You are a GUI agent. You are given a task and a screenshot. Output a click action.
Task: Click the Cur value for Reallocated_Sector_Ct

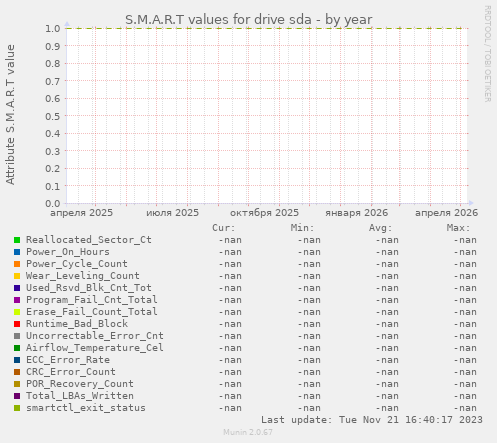coord(230,240)
